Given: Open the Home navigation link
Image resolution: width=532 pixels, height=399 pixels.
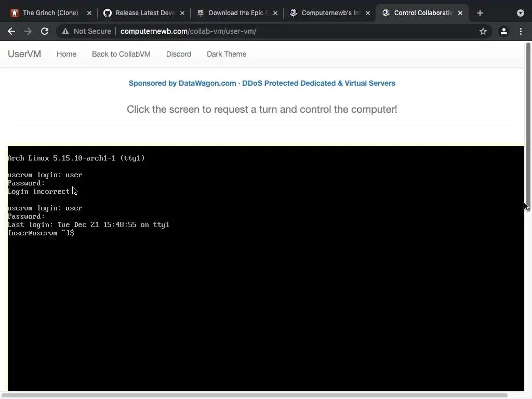Looking at the screenshot, I should (66, 54).
